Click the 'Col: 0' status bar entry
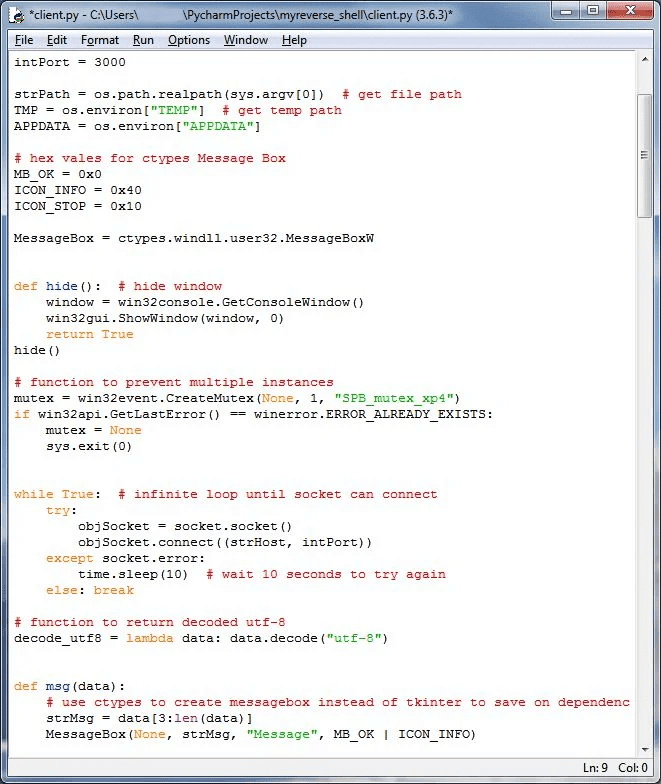The height and width of the screenshot is (784, 661). click(x=632, y=768)
